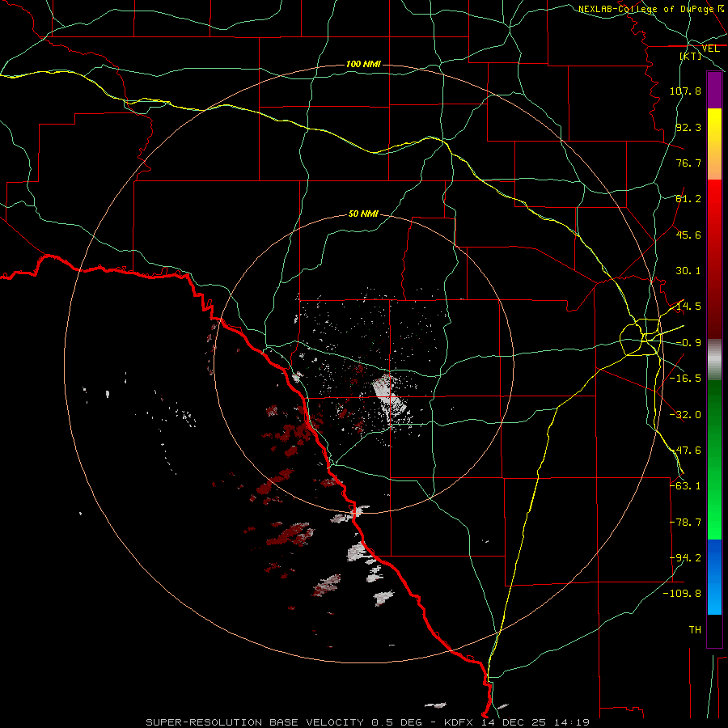Click the -109.8 value on the velocity scale
The width and height of the screenshot is (728, 728).
click(682, 594)
